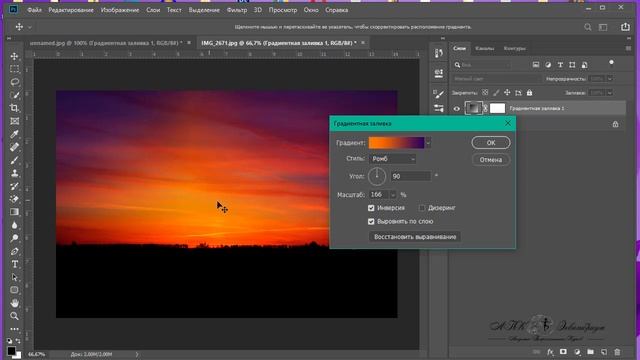Open the Move tool presets dropdown arrow
Viewport: 640px width, 360px height.
tap(30, 27)
